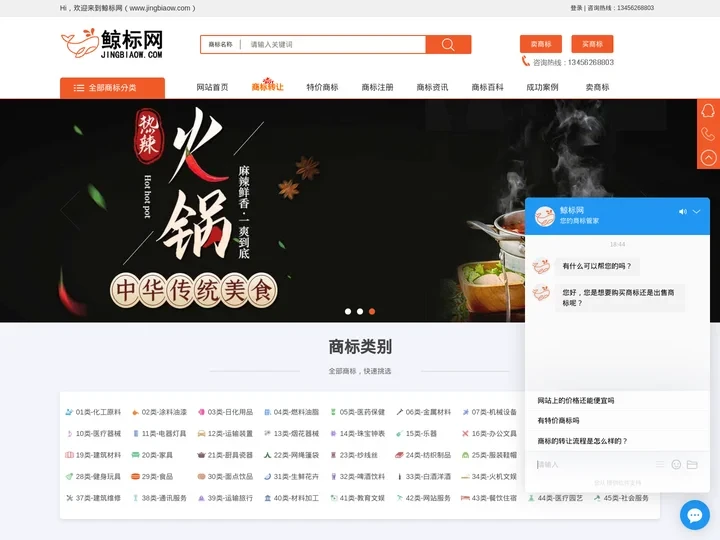Open category 01类-化工原料
The height and width of the screenshot is (540, 720).
point(93,412)
